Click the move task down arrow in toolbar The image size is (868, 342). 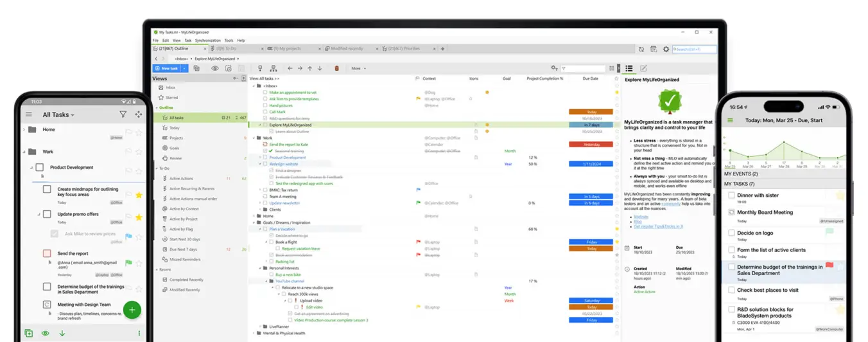[320, 68]
